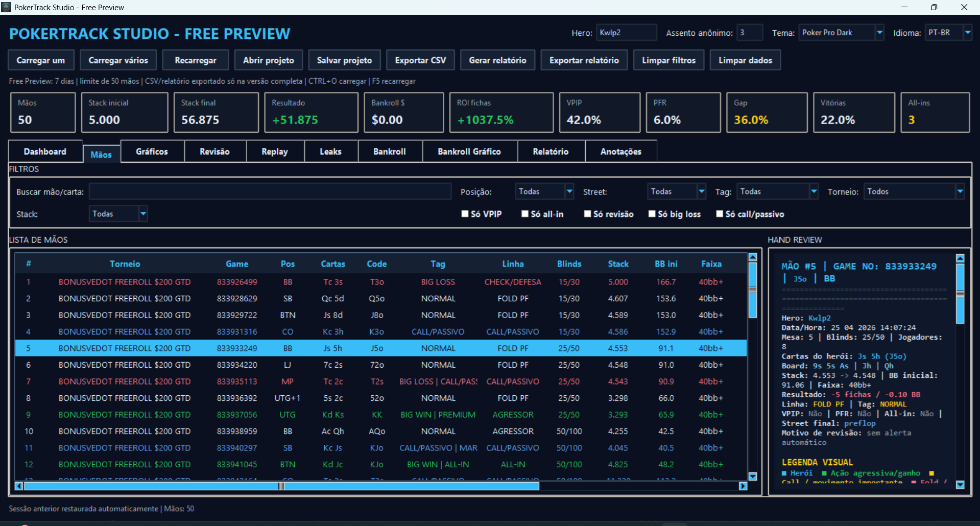The image size is (980, 526).
Task: Click the Gap 36.0% stat card
Action: 767,112
